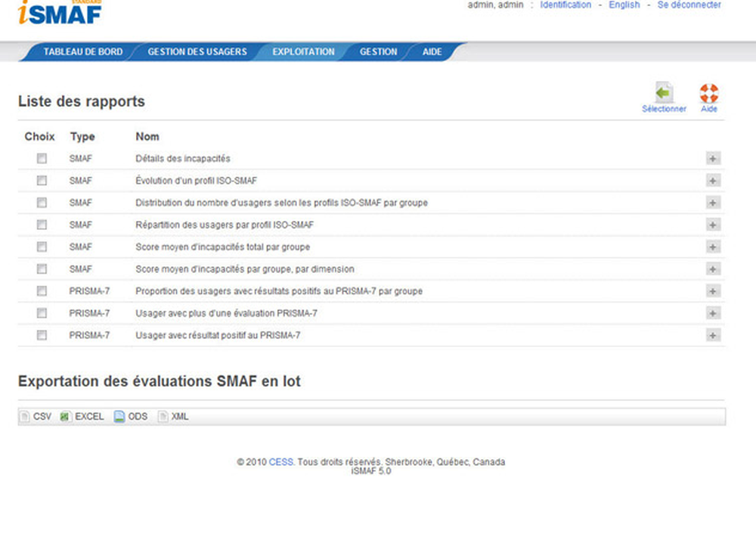Expand the Usager avec plus d'une évaluation row
756x537 pixels.
712,312
